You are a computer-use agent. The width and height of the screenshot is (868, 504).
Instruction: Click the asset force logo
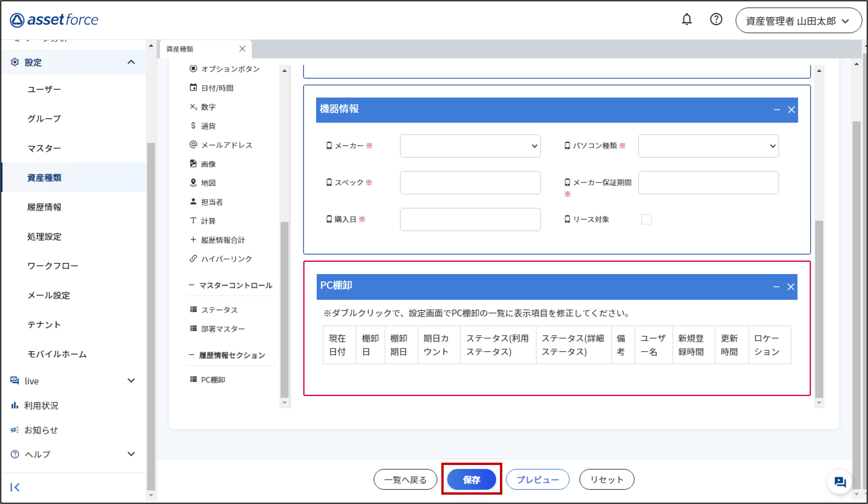(54, 20)
